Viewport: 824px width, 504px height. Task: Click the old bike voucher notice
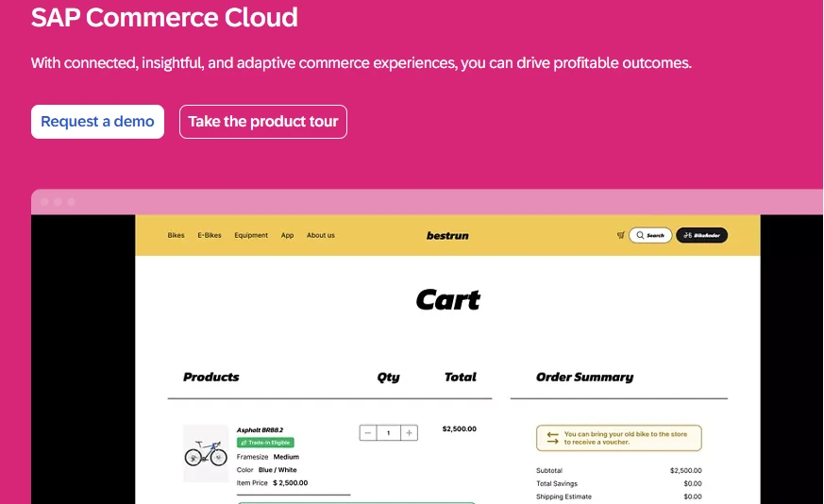click(618, 438)
